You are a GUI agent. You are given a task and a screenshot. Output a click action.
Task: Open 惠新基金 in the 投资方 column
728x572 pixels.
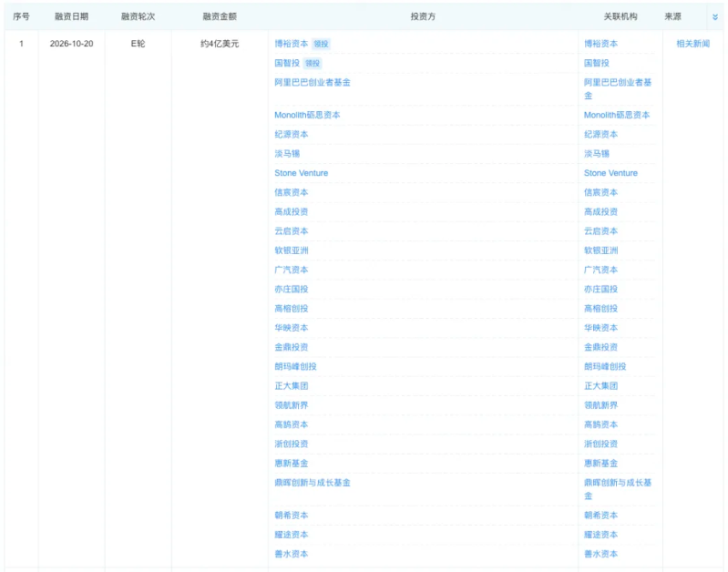291,464
